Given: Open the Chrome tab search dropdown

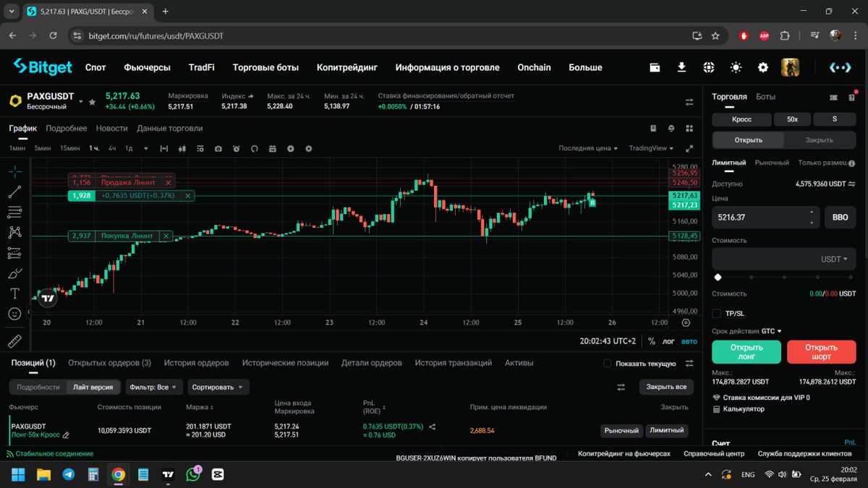Looking at the screenshot, I should point(12,12).
